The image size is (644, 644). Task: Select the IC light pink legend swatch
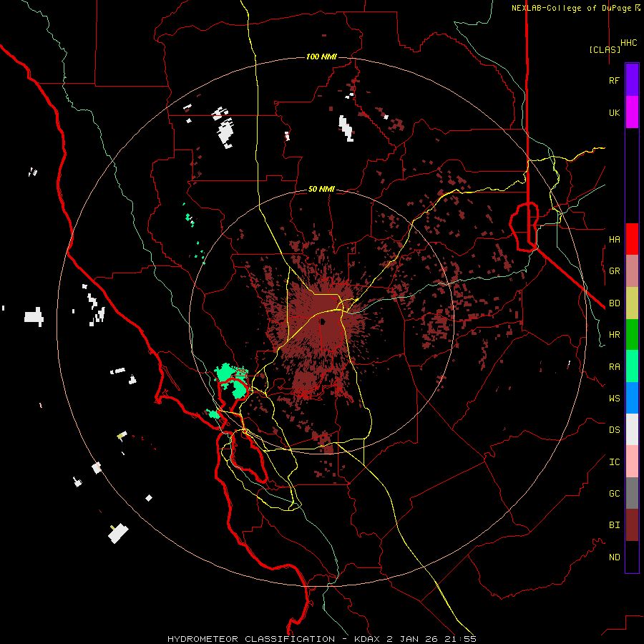(632, 462)
